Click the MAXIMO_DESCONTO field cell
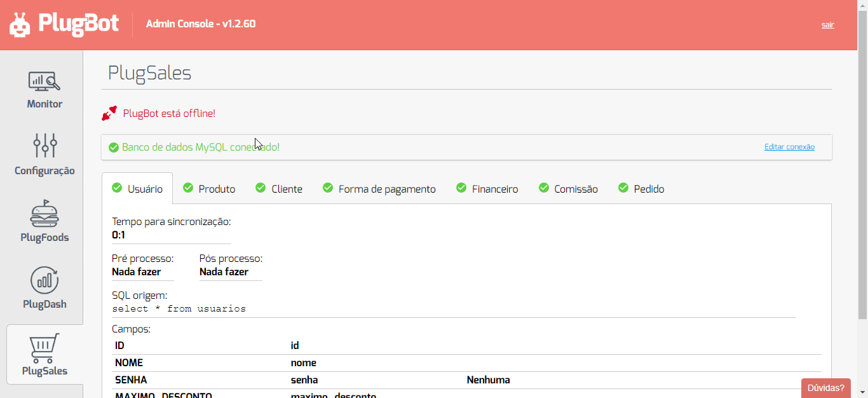The height and width of the screenshot is (398, 868). 163,395
